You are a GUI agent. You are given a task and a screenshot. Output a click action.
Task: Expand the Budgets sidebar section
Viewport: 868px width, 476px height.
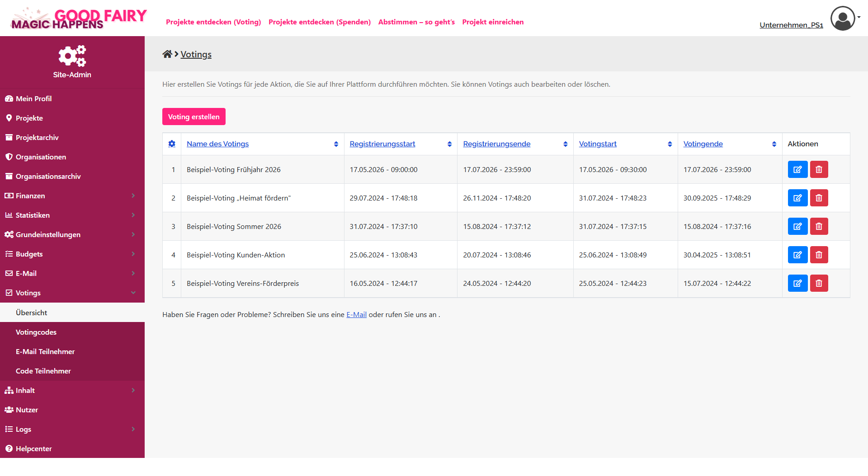pyautogui.click(x=72, y=254)
